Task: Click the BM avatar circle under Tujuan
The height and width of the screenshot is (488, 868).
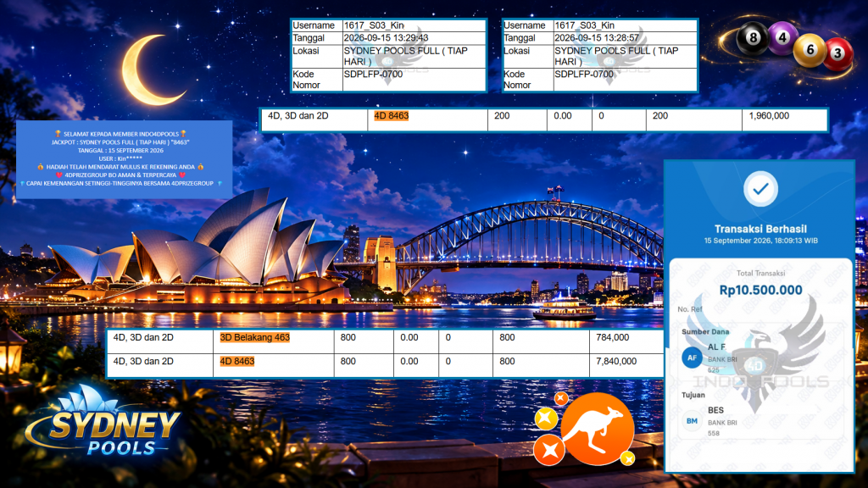Action: (692, 421)
